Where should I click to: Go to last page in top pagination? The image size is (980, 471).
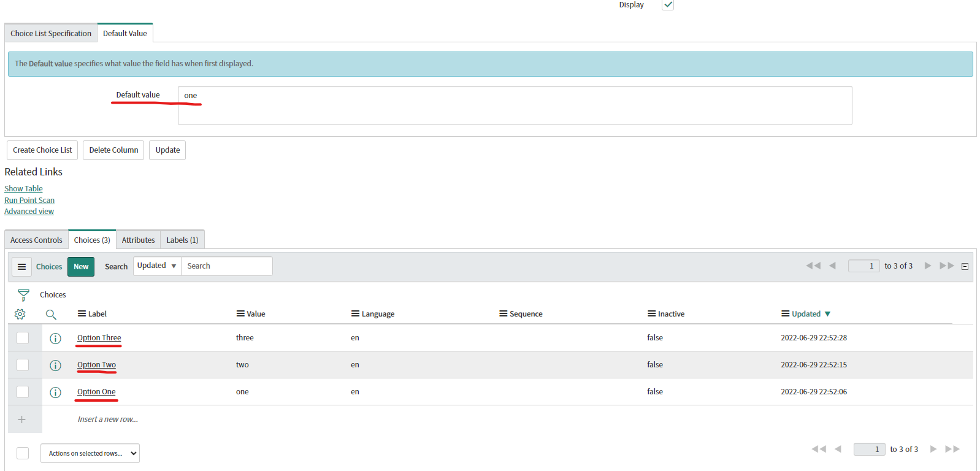(947, 266)
